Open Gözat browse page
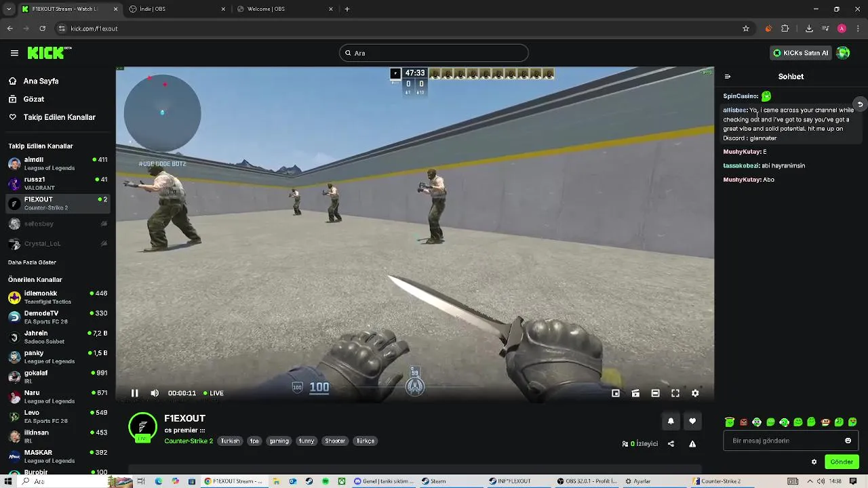This screenshot has width=868, height=488. pyautogui.click(x=34, y=99)
